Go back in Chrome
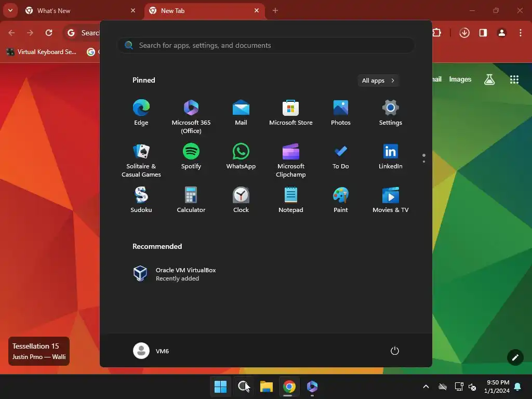The image size is (532, 399). [x=11, y=33]
